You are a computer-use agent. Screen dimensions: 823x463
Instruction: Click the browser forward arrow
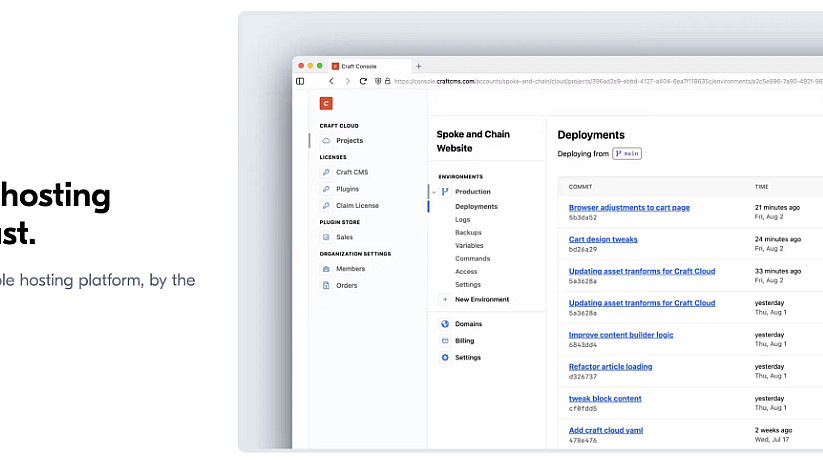pos(347,81)
